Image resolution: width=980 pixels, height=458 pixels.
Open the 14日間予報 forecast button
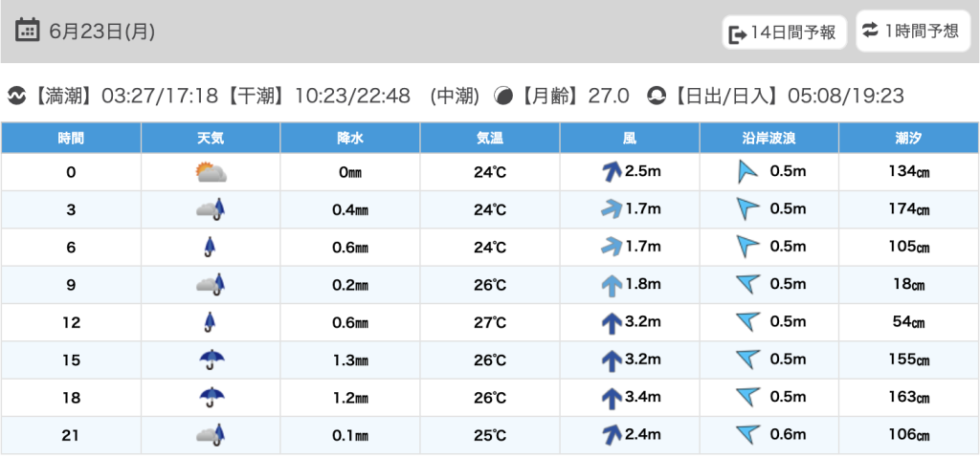[x=785, y=33]
